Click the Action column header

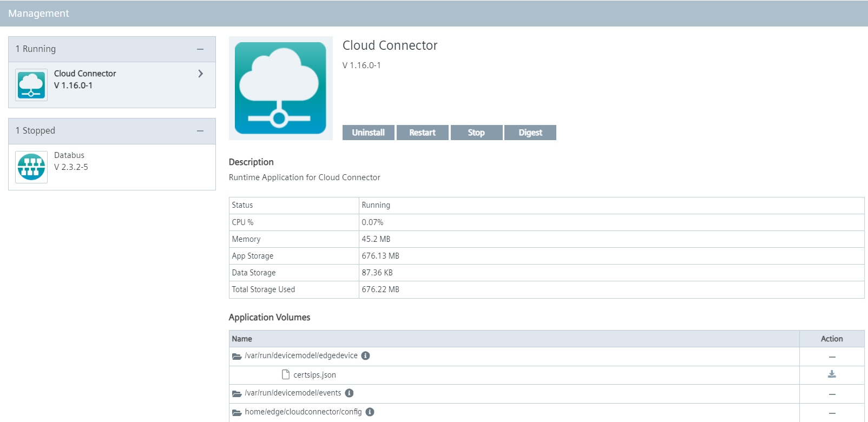832,339
